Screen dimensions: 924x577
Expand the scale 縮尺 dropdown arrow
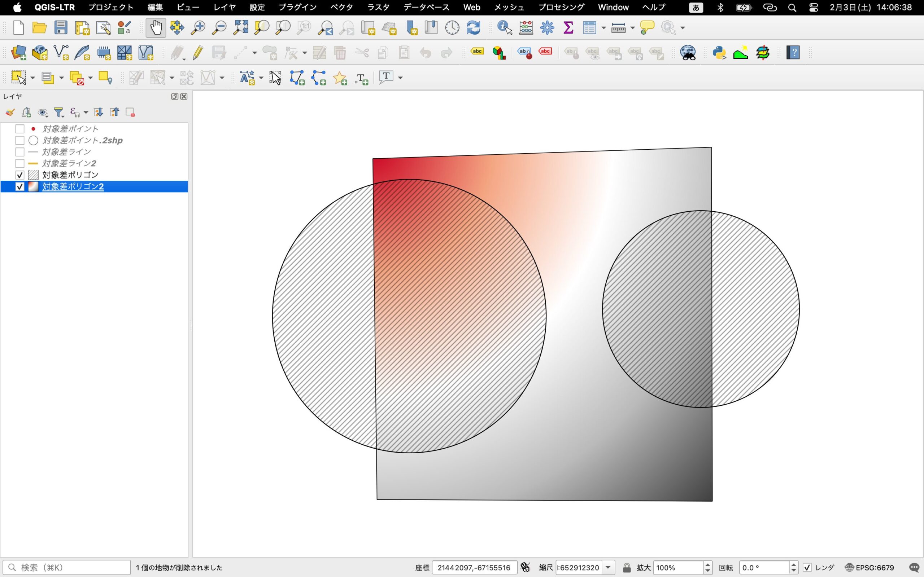click(x=608, y=568)
